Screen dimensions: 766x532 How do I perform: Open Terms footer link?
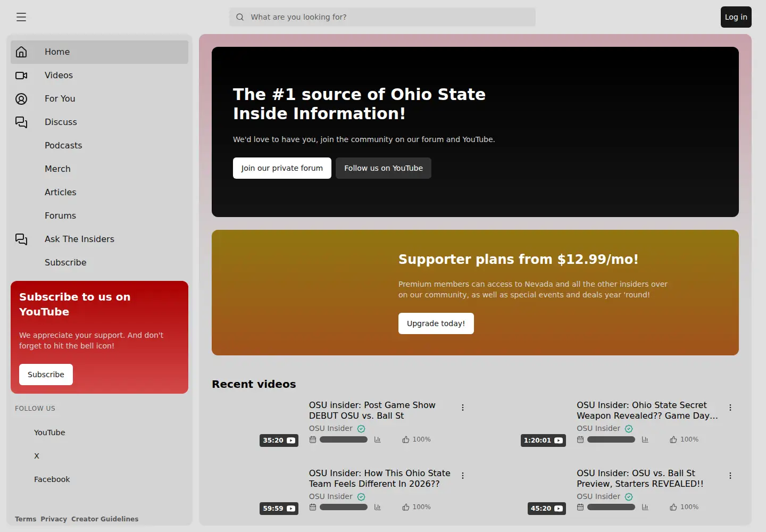pyautogui.click(x=26, y=519)
